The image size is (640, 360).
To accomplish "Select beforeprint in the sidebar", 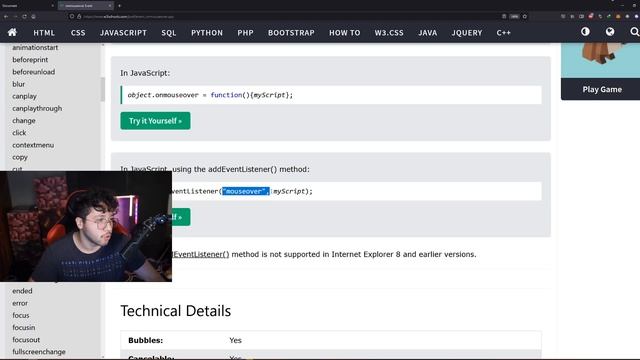I will [30, 60].
